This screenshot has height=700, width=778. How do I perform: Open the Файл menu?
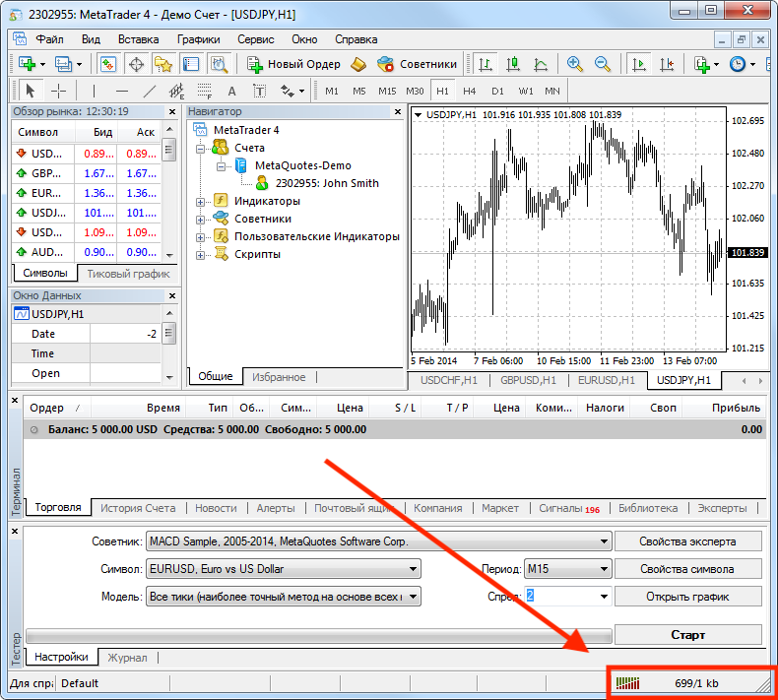click(49, 39)
